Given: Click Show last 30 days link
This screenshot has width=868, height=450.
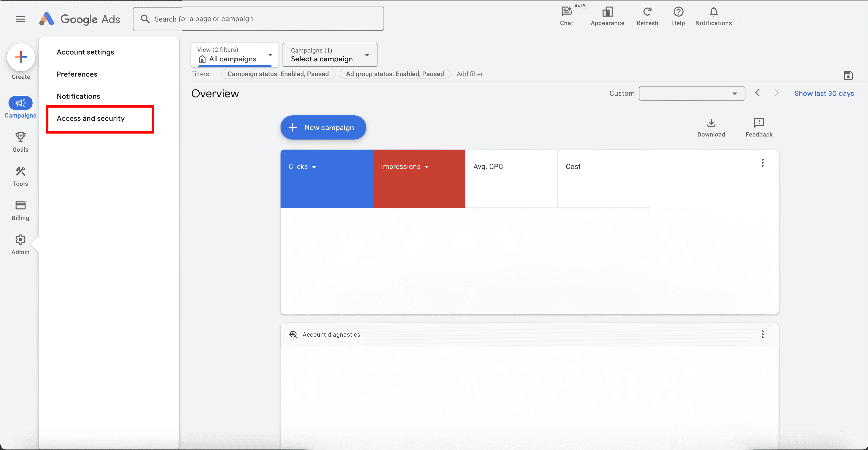Looking at the screenshot, I should pyautogui.click(x=824, y=94).
